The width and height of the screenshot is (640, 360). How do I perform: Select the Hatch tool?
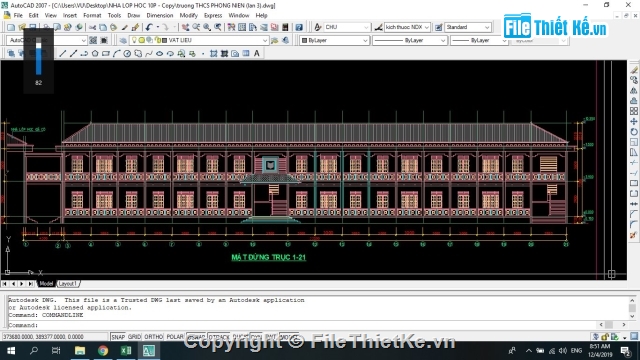click(x=213, y=53)
